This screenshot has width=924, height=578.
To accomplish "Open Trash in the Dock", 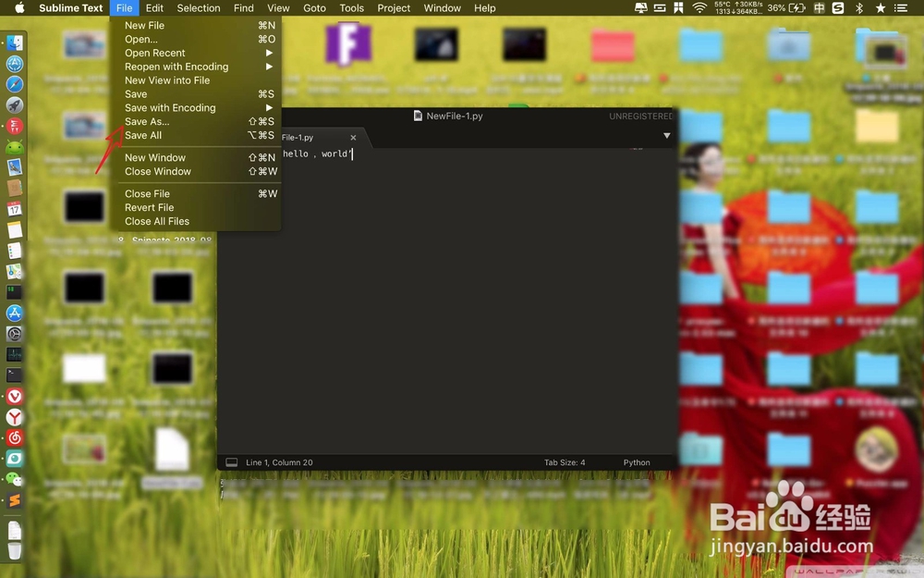I will [x=14, y=551].
